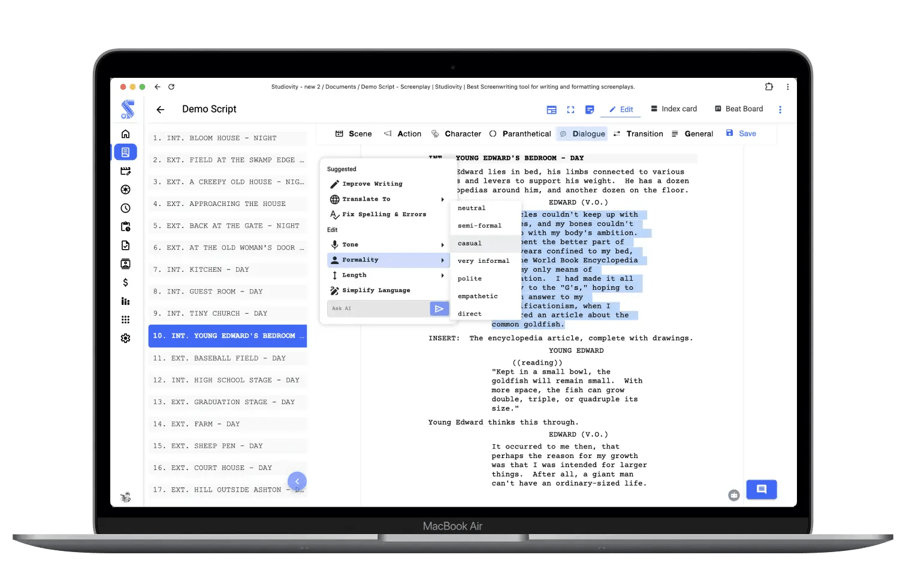Open the clock history icon in sidebar
The width and height of the screenshot is (906, 588).
coord(126,208)
